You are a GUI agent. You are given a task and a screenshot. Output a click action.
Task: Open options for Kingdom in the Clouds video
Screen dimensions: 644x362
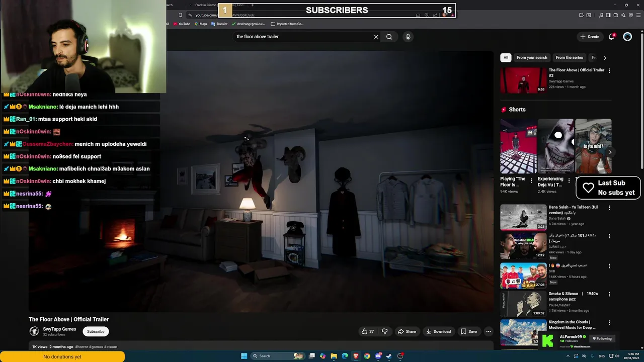point(609,323)
